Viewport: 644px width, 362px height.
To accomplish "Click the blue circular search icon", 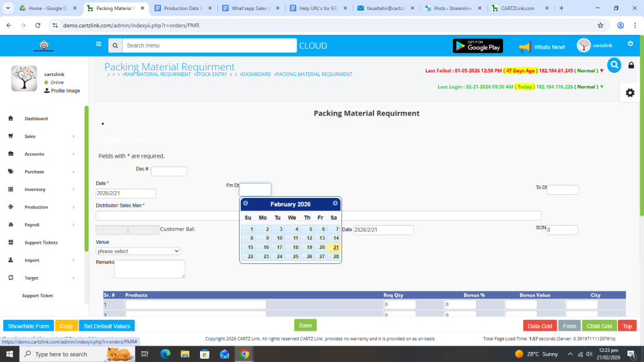I will (614, 65).
